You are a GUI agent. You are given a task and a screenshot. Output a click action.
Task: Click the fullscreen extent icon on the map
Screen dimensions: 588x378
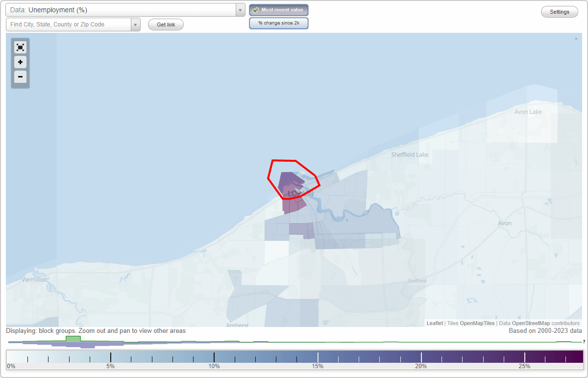tap(20, 47)
